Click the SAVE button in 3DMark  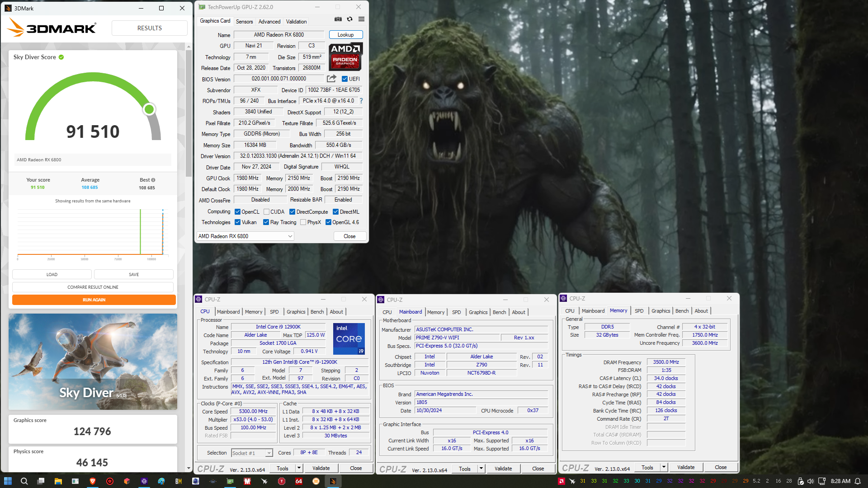134,274
